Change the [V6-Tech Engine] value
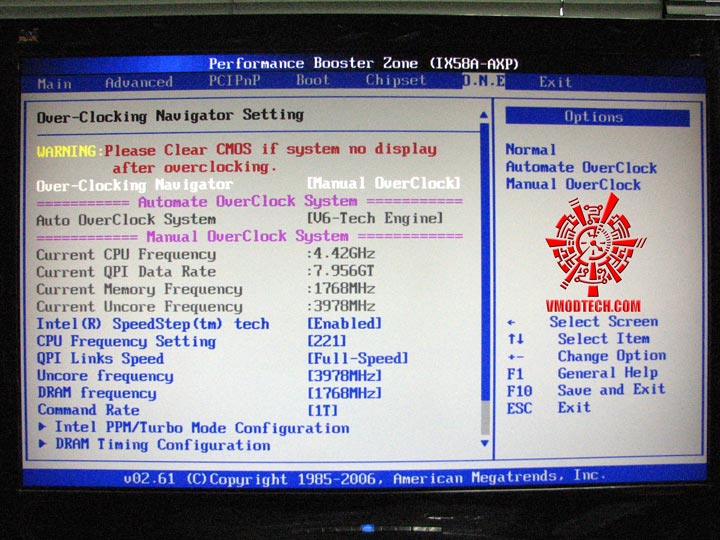720x540 pixels. point(375,218)
